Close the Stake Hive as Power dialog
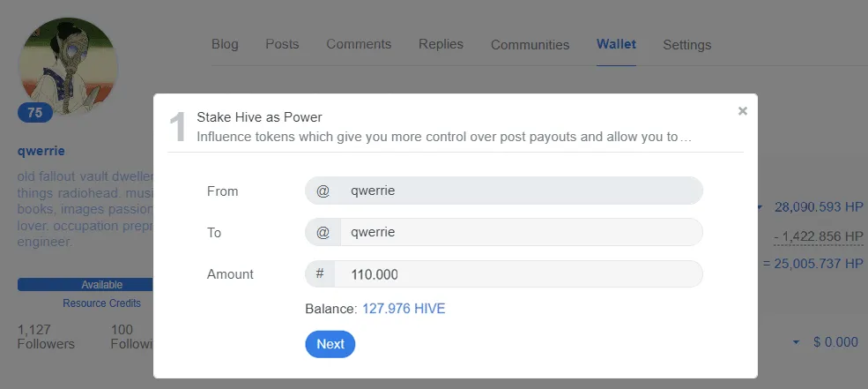This screenshot has width=868, height=389. [x=742, y=111]
